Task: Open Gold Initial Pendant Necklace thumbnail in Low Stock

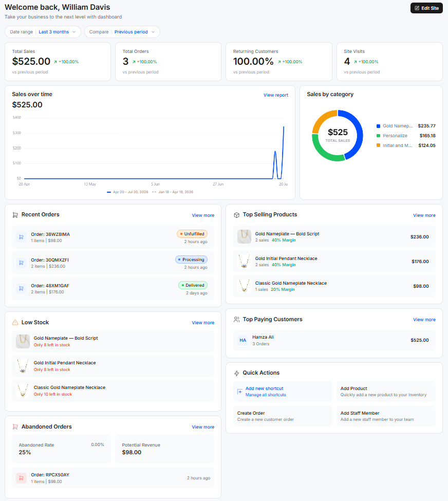Action: pos(23,366)
